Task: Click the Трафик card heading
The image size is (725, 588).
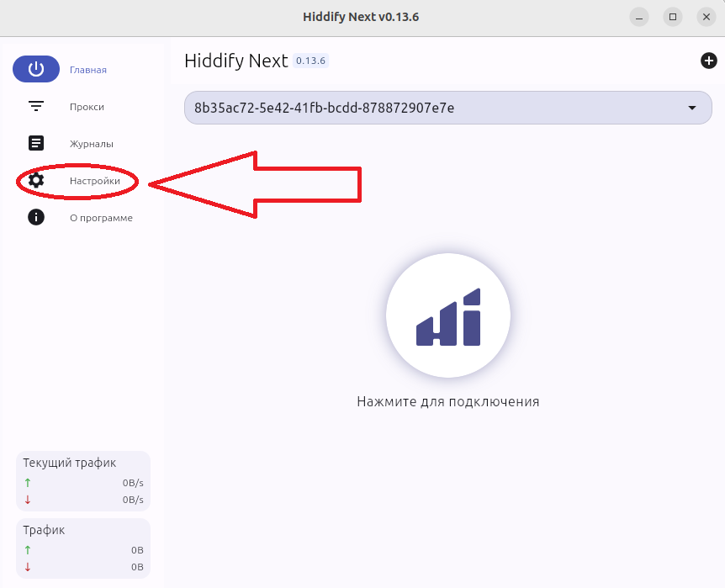Action: click(44, 530)
